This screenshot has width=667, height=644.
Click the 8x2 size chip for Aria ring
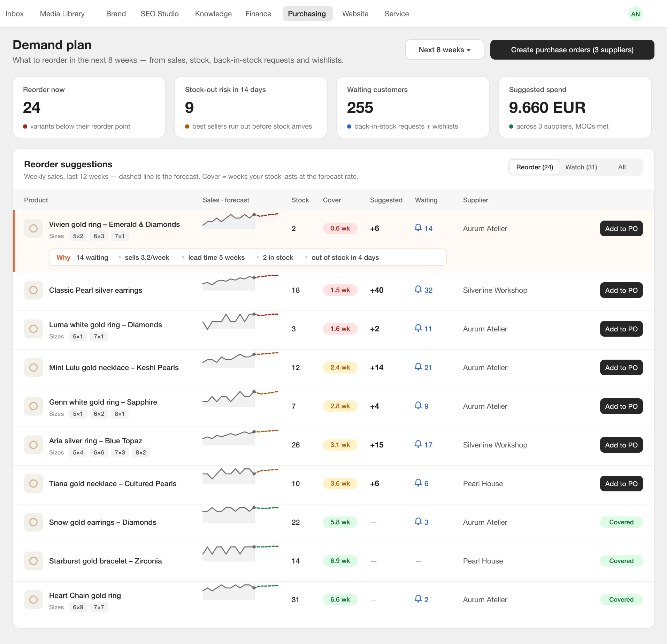pyautogui.click(x=141, y=452)
